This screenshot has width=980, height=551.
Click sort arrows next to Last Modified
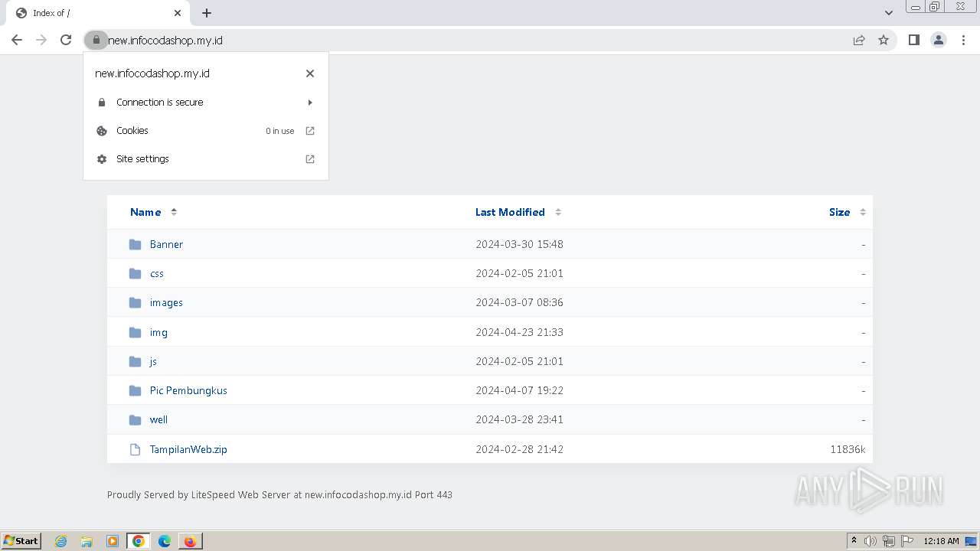pyautogui.click(x=558, y=212)
